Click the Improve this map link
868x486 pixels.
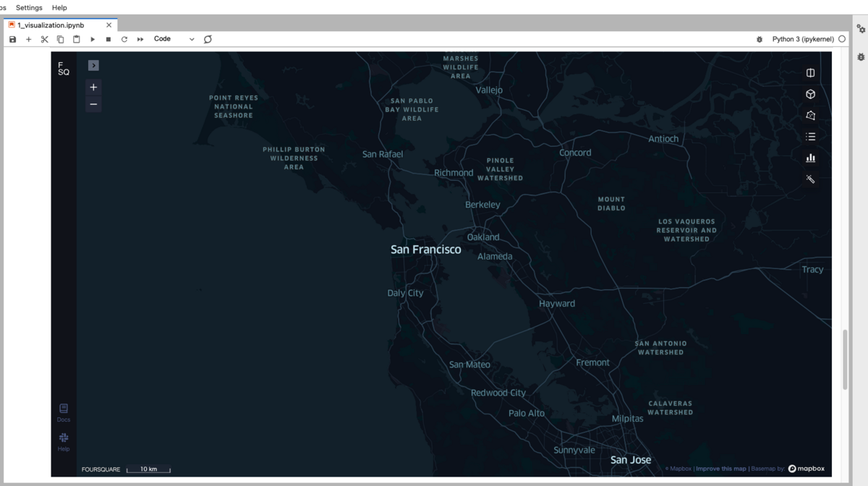coord(720,468)
